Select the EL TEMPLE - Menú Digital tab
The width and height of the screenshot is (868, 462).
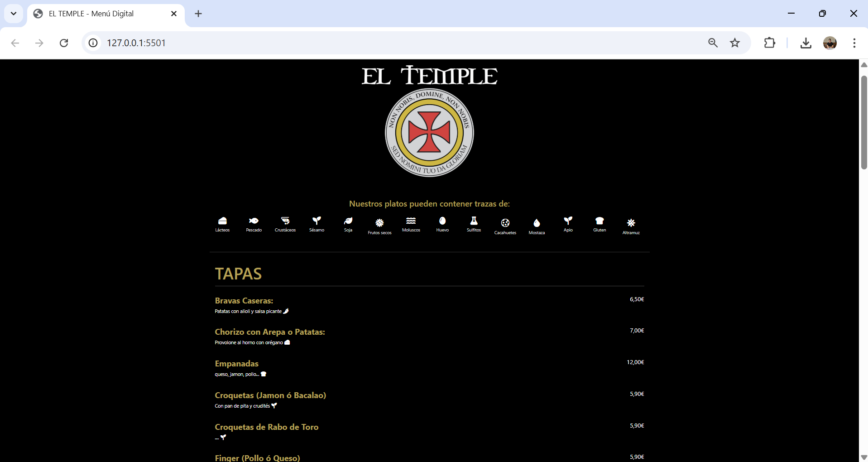point(106,14)
